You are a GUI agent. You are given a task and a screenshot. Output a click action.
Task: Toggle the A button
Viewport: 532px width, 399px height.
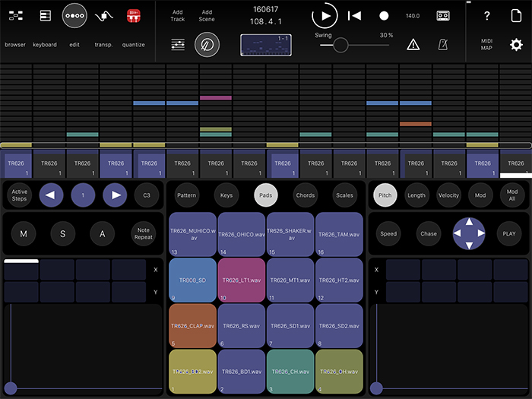tap(102, 233)
